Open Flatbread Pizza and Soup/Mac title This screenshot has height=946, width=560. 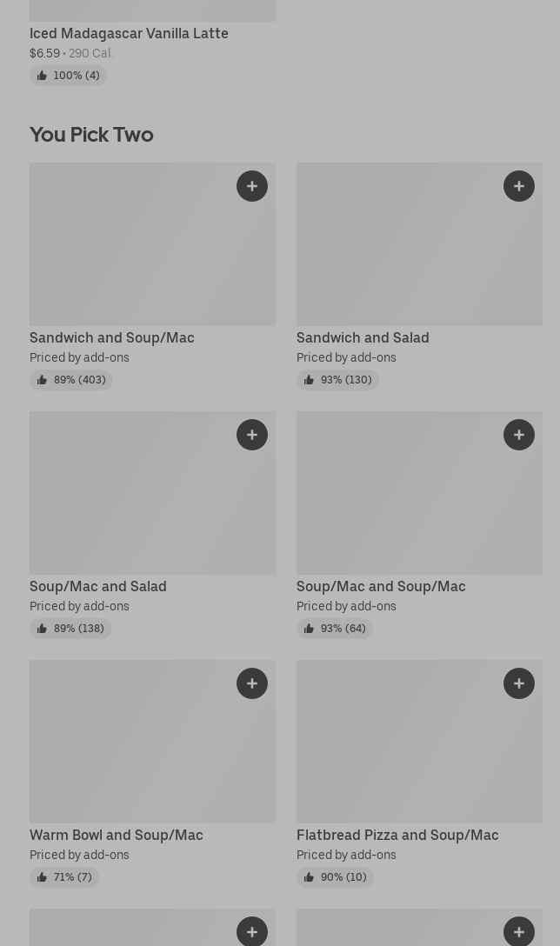point(397,835)
